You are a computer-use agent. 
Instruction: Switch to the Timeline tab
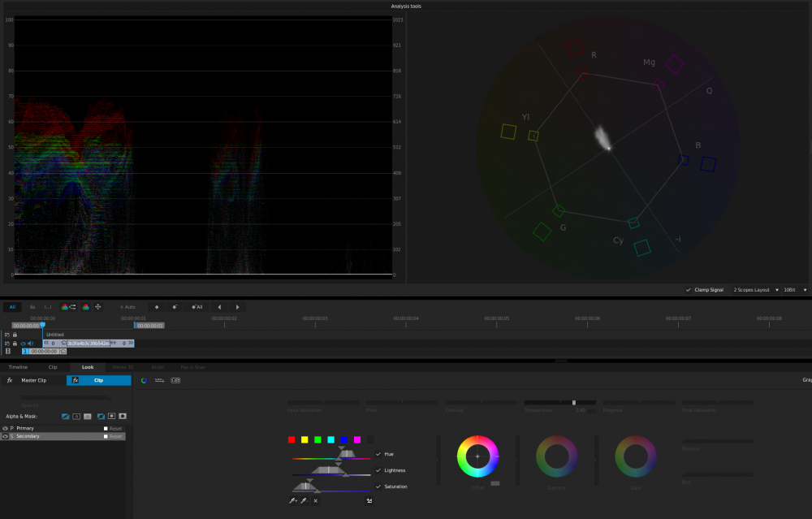coord(18,367)
